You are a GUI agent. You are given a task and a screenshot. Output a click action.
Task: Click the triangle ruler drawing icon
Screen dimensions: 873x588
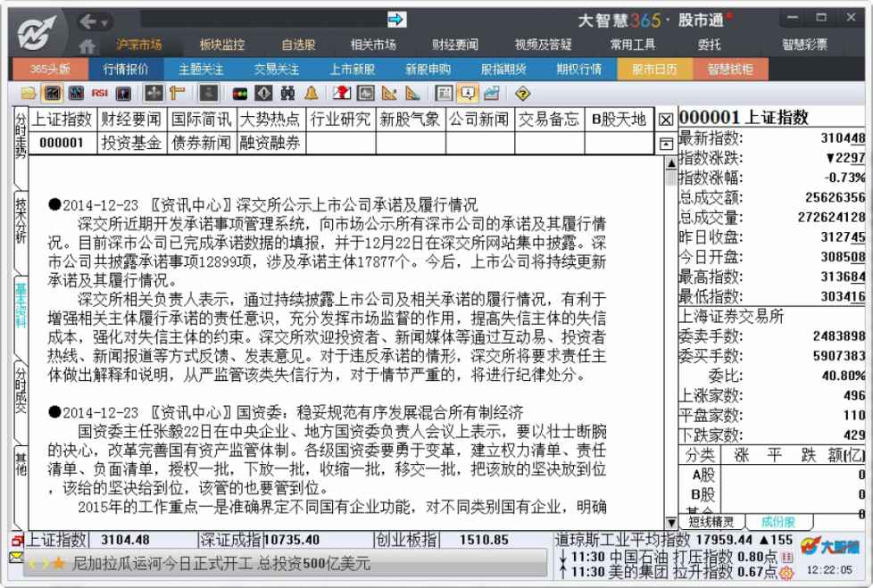[390, 94]
